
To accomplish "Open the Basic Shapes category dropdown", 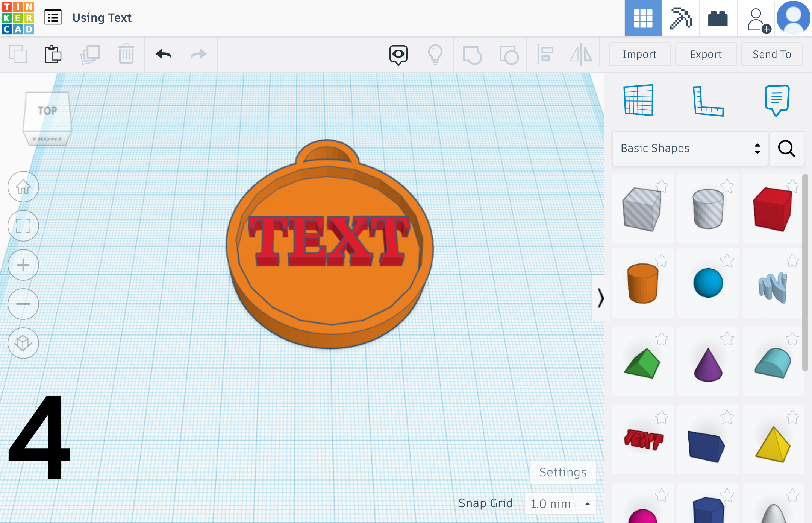I will [x=690, y=148].
